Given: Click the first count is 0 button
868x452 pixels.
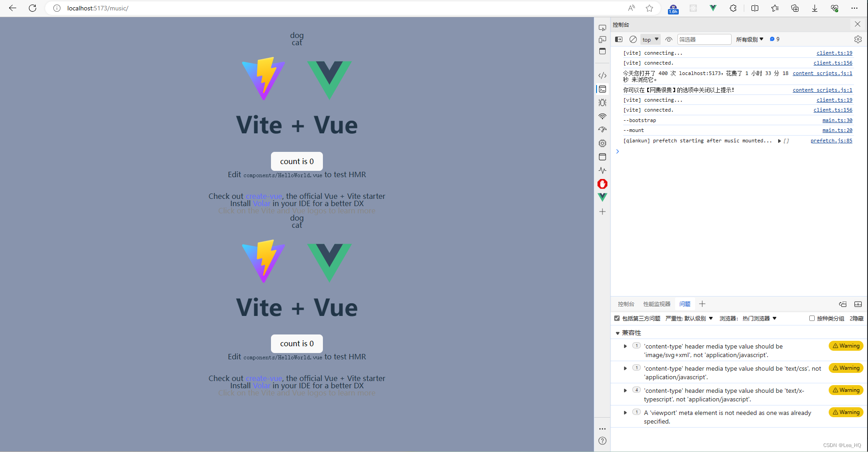Looking at the screenshot, I should (x=297, y=161).
